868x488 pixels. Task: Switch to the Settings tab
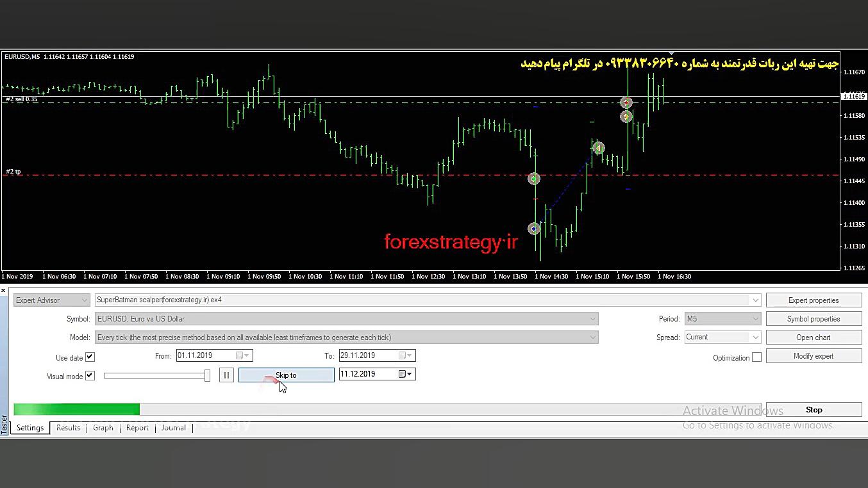(30, 428)
